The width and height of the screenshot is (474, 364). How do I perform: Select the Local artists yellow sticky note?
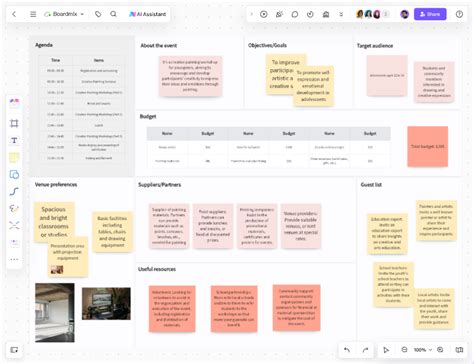pos(434,309)
